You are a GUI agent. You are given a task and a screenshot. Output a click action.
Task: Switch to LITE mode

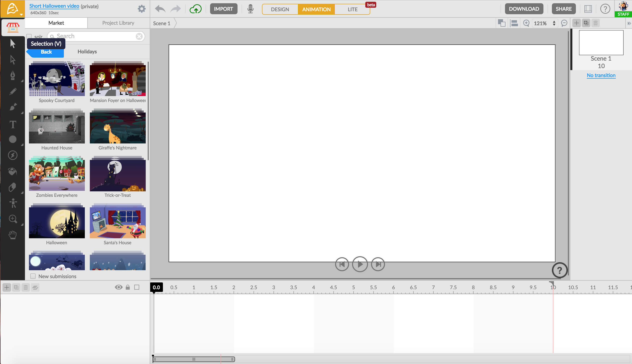pos(353,9)
